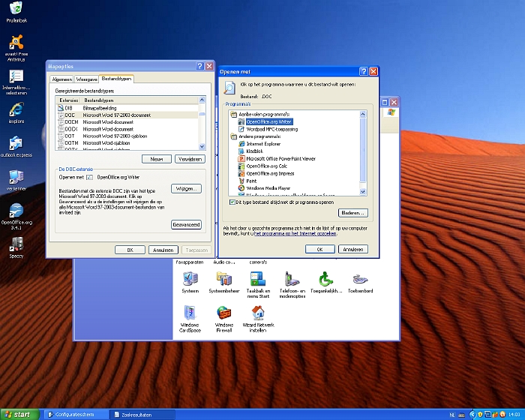Select Microsoft Office PowerPoint Viewer entry
Image resolution: width=525 pixels, height=420 pixels.
pyautogui.click(x=280, y=159)
